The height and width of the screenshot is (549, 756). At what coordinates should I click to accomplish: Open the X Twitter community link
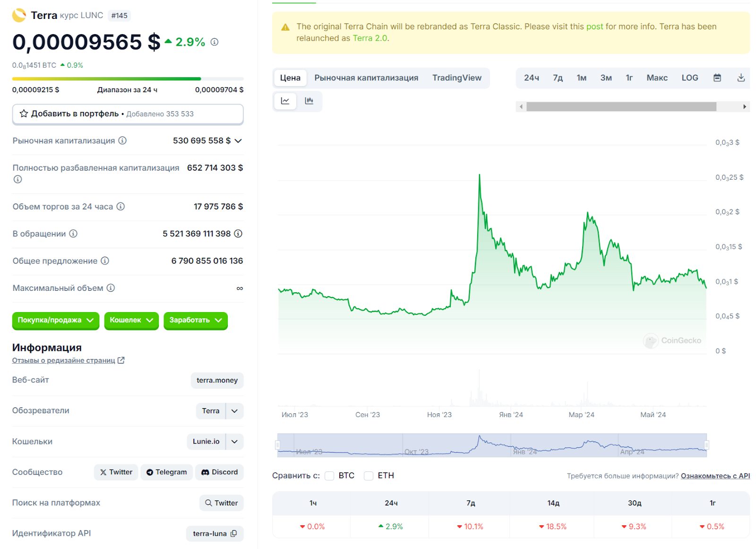[x=116, y=472]
